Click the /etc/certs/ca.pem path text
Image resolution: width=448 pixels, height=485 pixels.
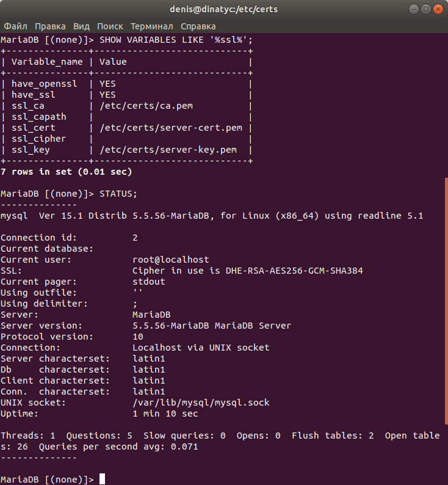[x=146, y=106]
